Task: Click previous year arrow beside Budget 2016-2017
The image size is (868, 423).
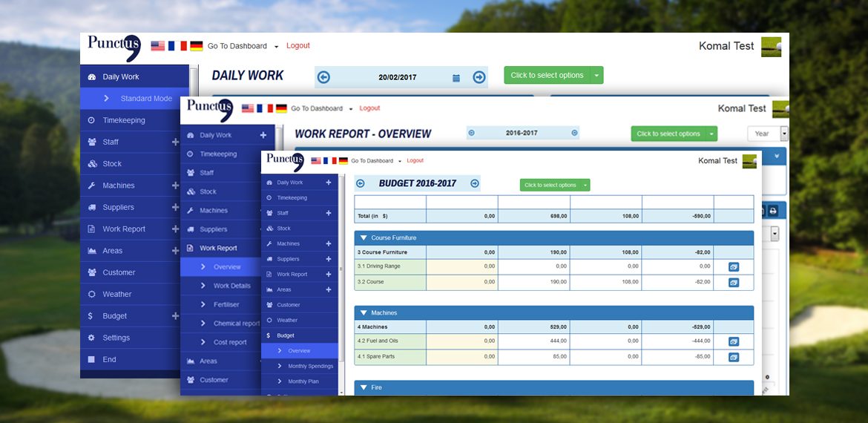Action: pyautogui.click(x=361, y=183)
